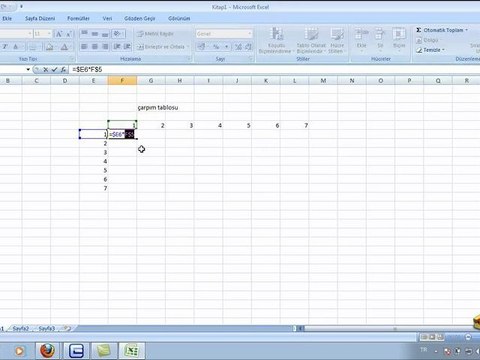The height and width of the screenshot is (360, 480).
Task: Open Koşullu Biçimlendirme menu
Action: tap(276, 41)
